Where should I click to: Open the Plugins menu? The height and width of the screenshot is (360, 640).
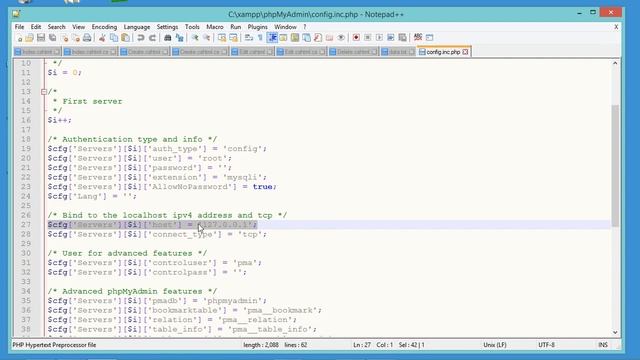coord(258,27)
